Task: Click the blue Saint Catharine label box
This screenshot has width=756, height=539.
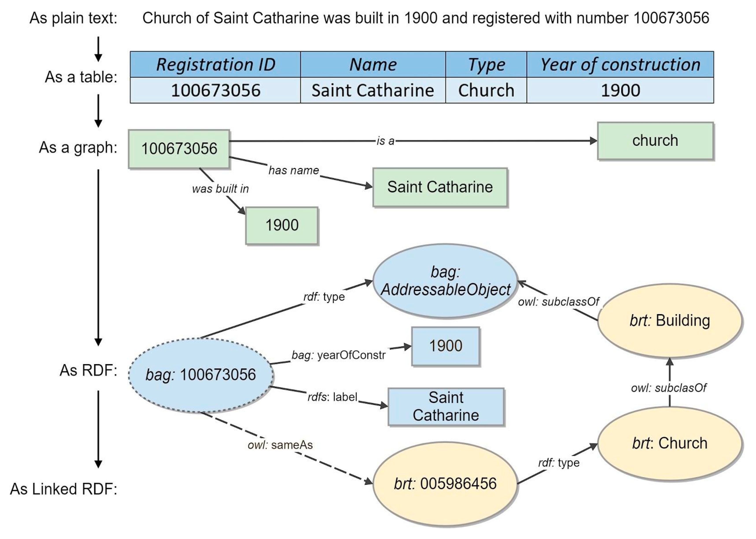Action: pyautogui.click(x=446, y=407)
